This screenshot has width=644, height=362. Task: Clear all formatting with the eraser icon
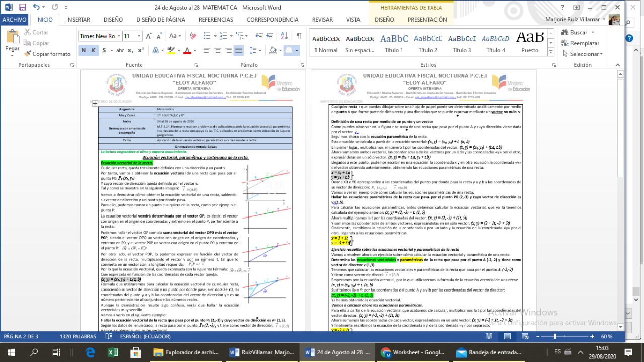tap(194, 36)
